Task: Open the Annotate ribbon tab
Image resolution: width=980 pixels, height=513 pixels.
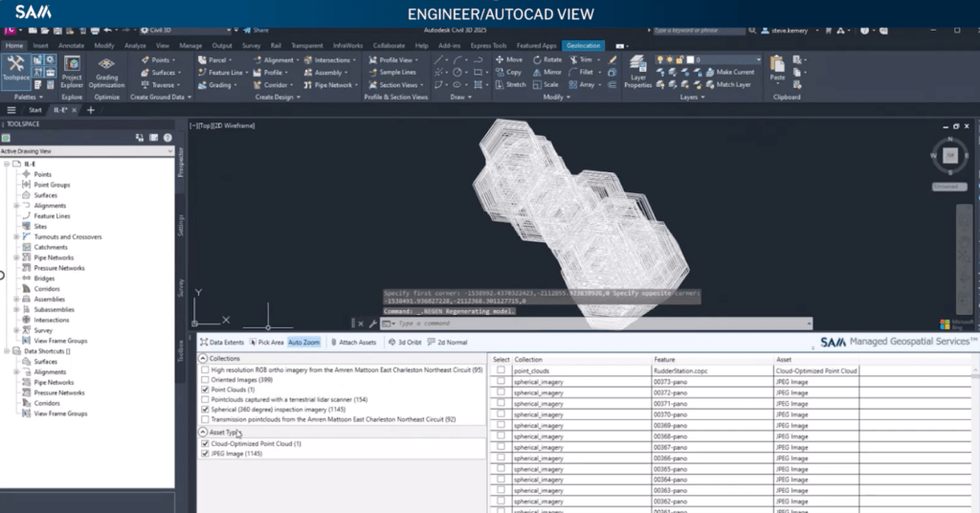Action: [71, 46]
